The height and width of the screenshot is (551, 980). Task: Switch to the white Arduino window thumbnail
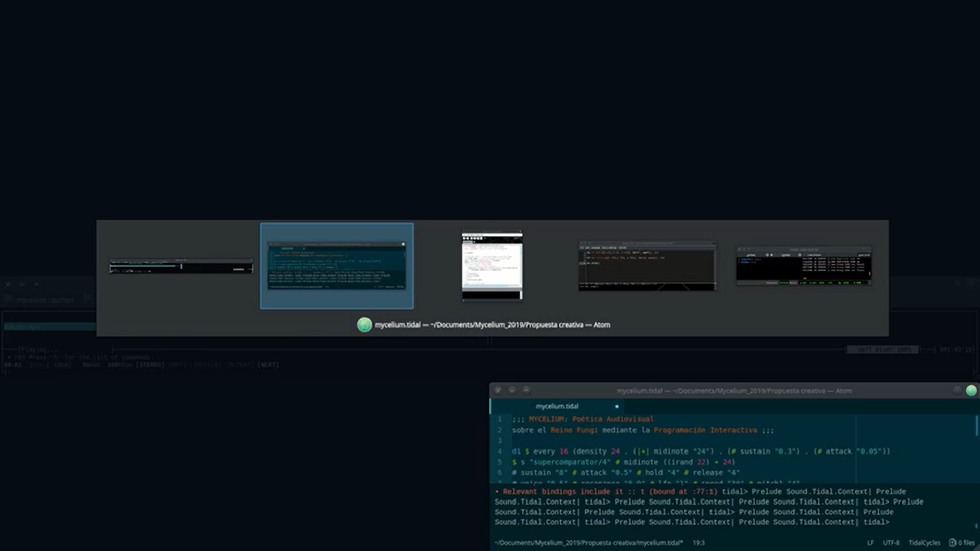(x=492, y=266)
